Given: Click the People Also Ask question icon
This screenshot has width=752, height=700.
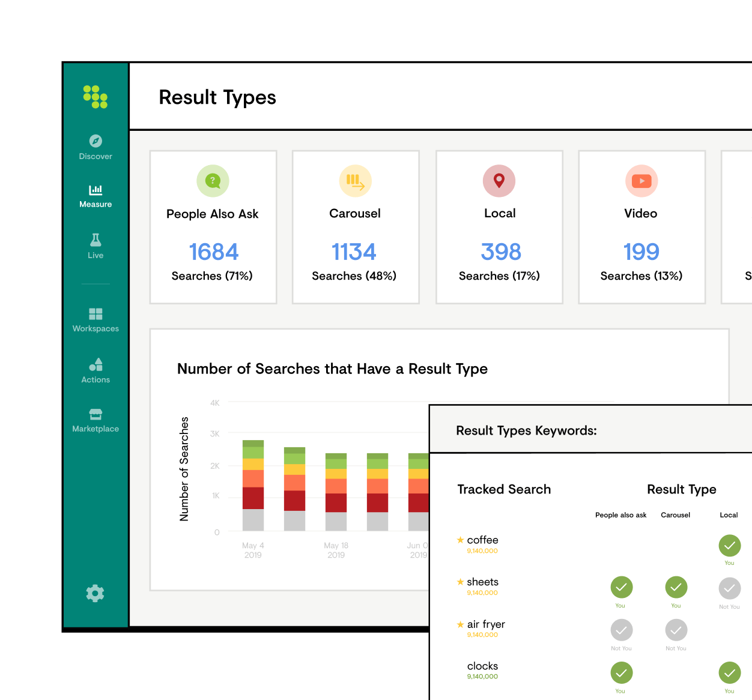Looking at the screenshot, I should click(x=213, y=181).
